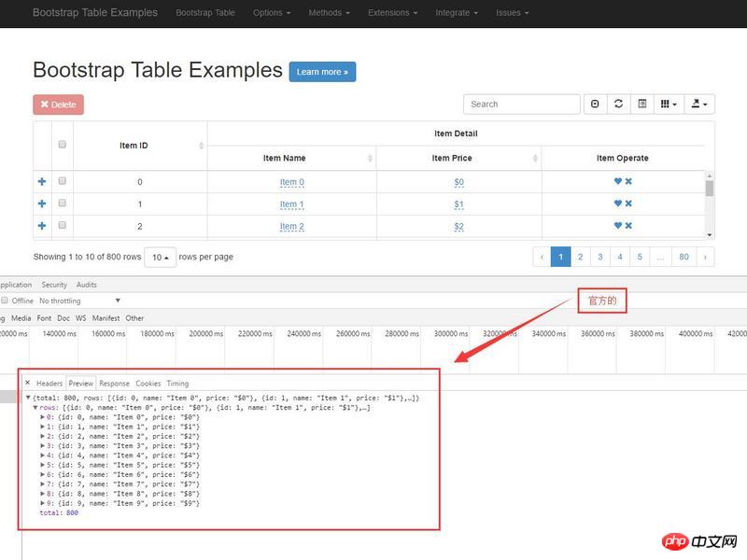747x560 pixels.
Task: Click the Bootstrap Table navbar link
Action: click(205, 13)
